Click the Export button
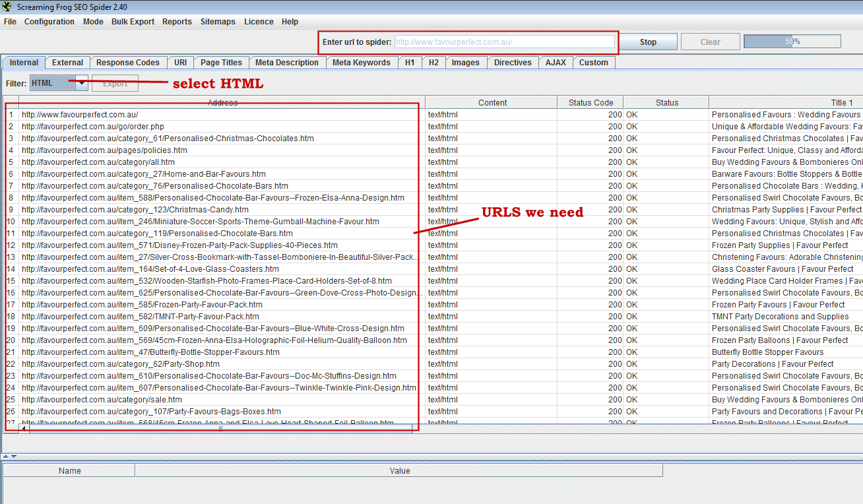 [x=115, y=84]
